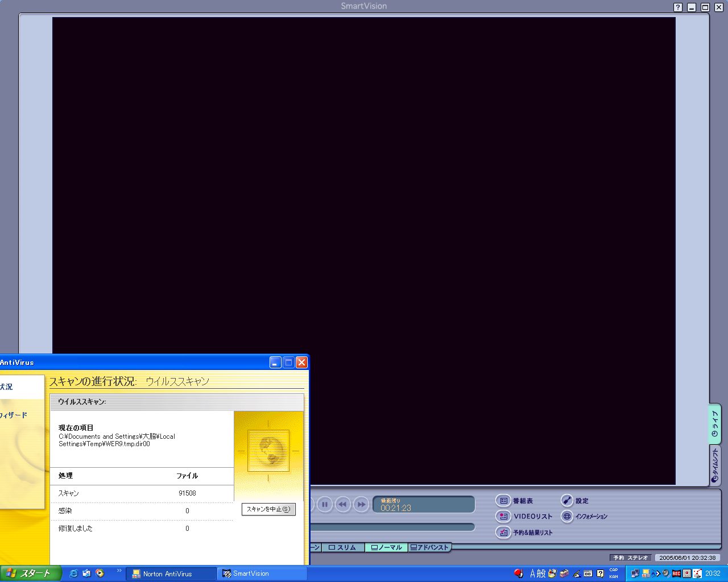The width and height of the screenshot is (728, 582).
Task: Click スキャンを中止 to stop scan
Action: point(268,509)
